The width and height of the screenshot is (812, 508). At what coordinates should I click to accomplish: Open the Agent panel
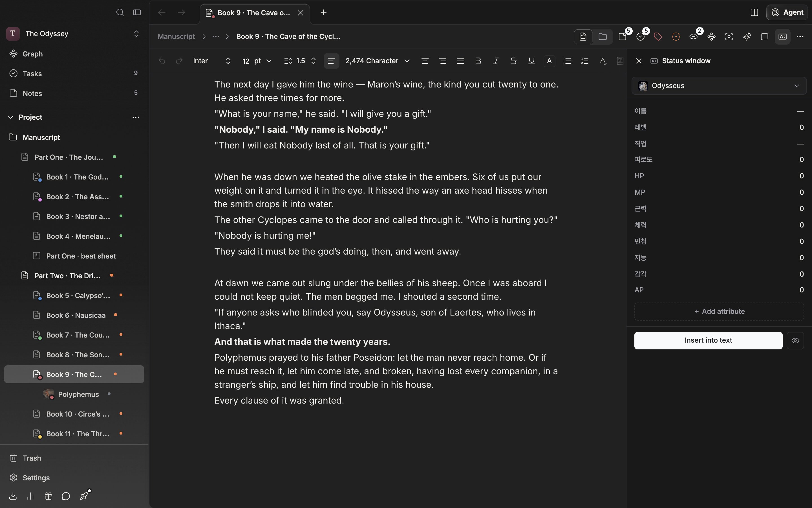[787, 12]
